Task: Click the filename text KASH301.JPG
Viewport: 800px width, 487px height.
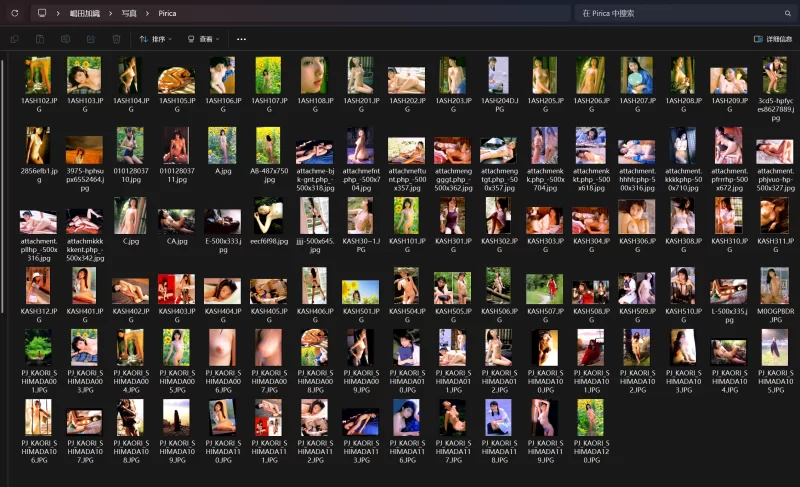Action: point(453,245)
